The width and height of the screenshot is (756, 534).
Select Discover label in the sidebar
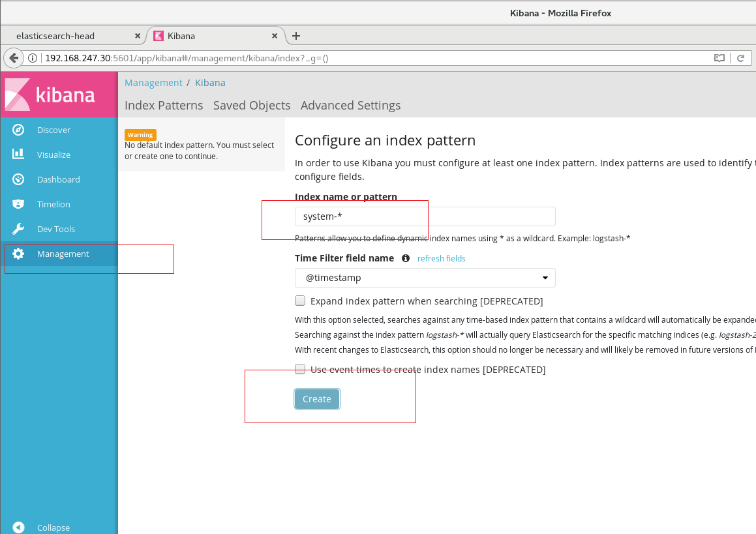pos(53,130)
